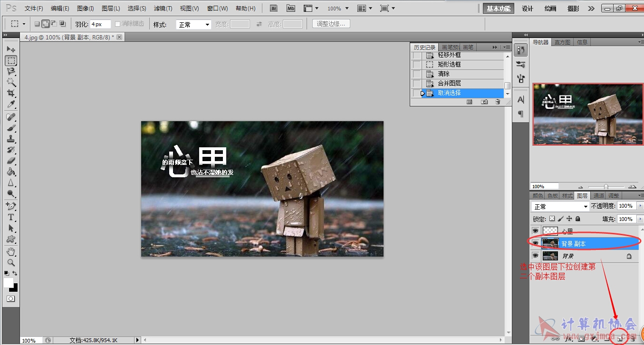Delete layer using trash icon

[633, 339]
